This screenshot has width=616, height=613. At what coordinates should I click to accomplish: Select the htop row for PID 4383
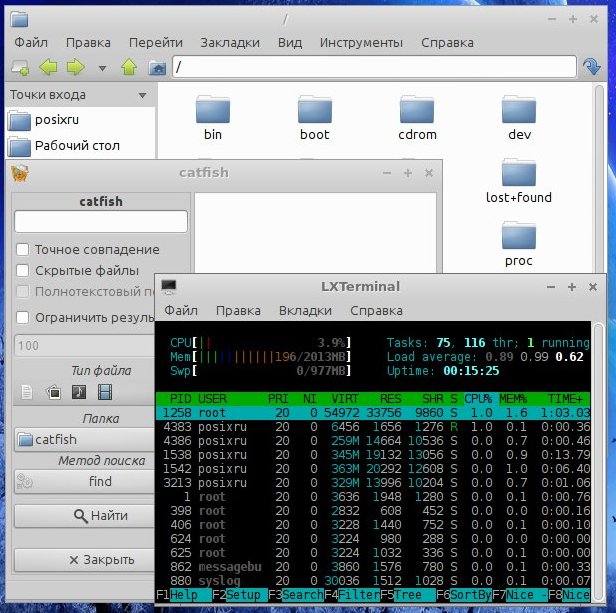(x=373, y=427)
